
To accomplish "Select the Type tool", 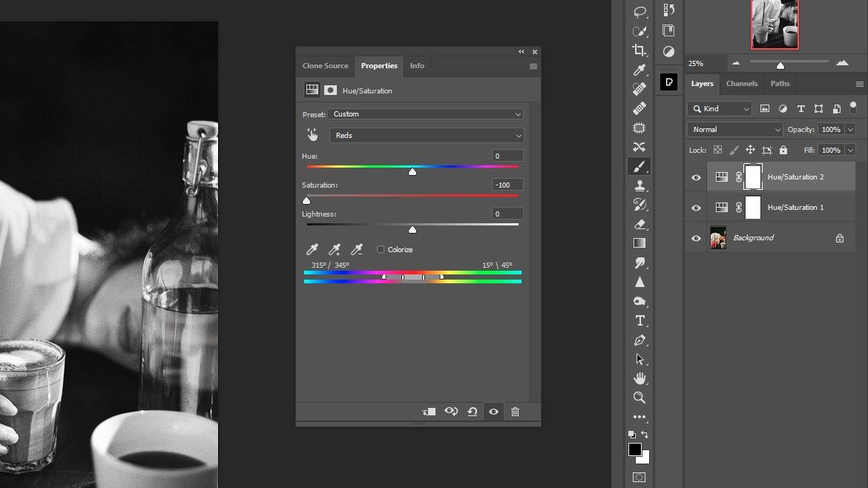I will [640, 320].
